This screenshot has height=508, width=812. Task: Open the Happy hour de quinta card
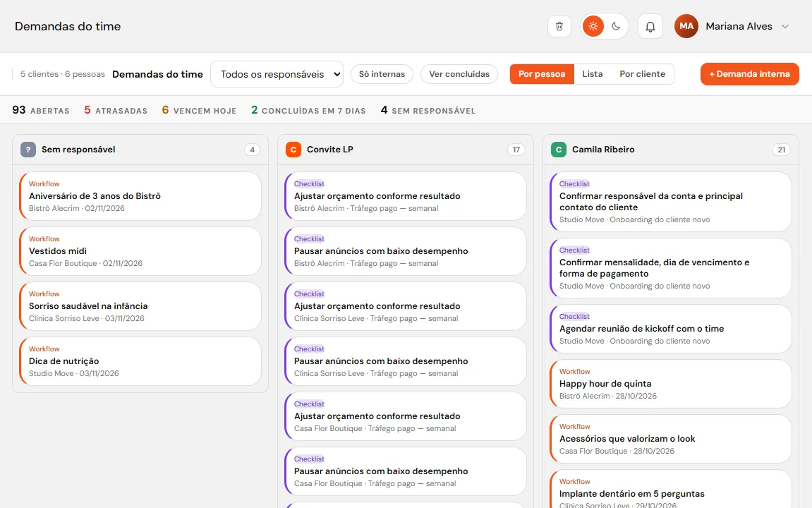click(670, 384)
